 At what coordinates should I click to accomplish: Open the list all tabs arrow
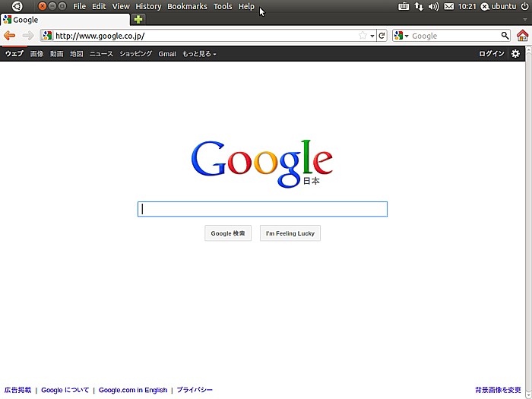tap(525, 20)
